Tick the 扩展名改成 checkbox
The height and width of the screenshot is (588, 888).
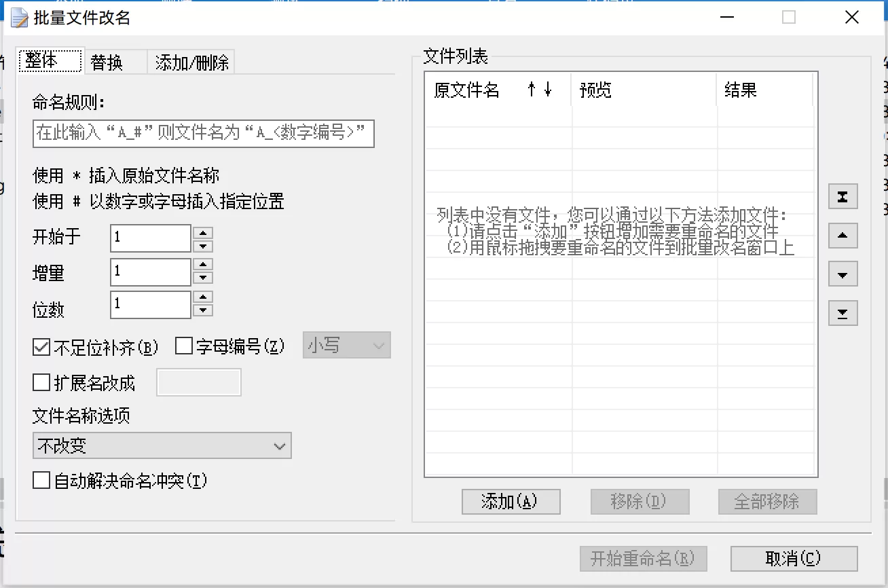click(x=41, y=382)
